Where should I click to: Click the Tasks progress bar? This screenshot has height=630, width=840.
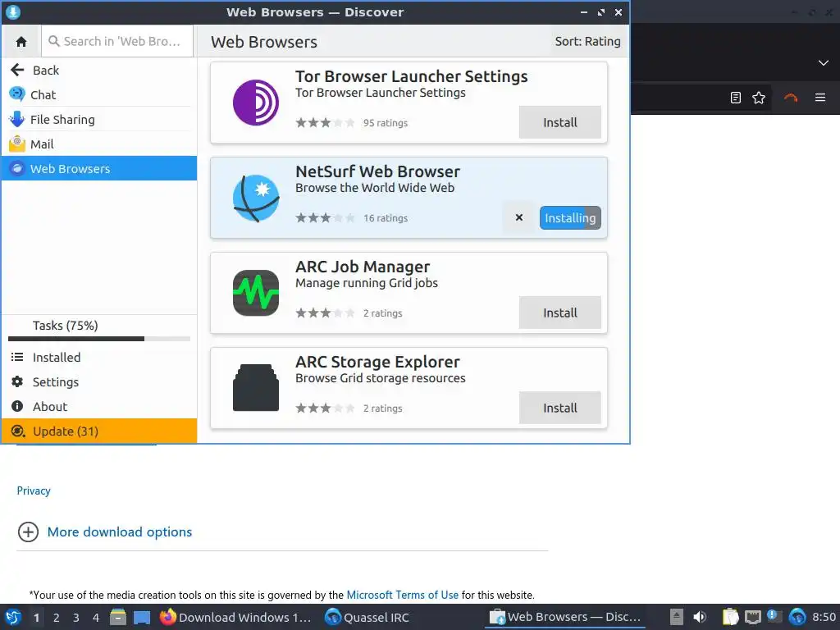[99, 339]
